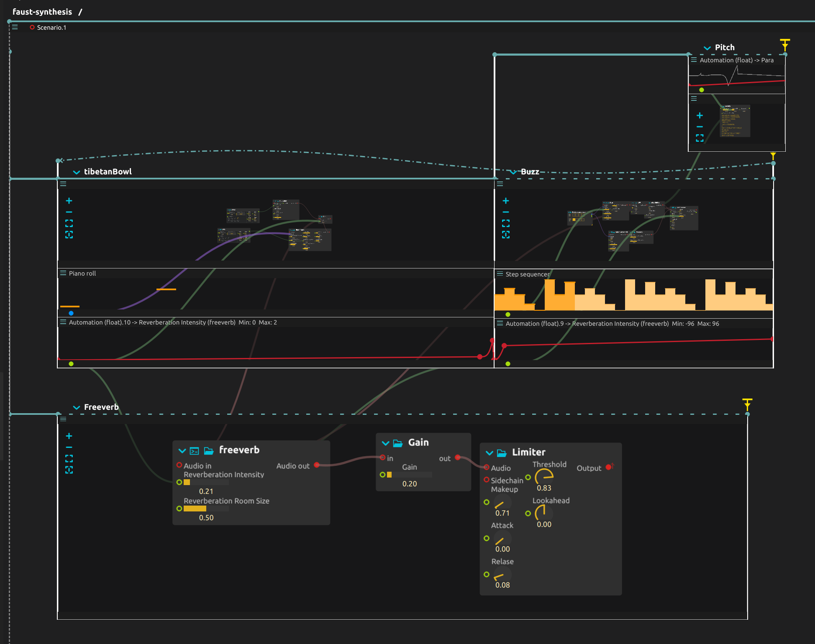
Task: Click the yellow trigger marker above Freeverb interval
Action: [747, 403]
